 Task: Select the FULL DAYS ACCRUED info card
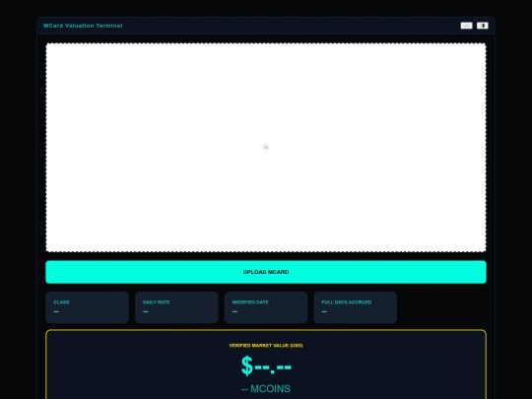(x=355, y=307)
